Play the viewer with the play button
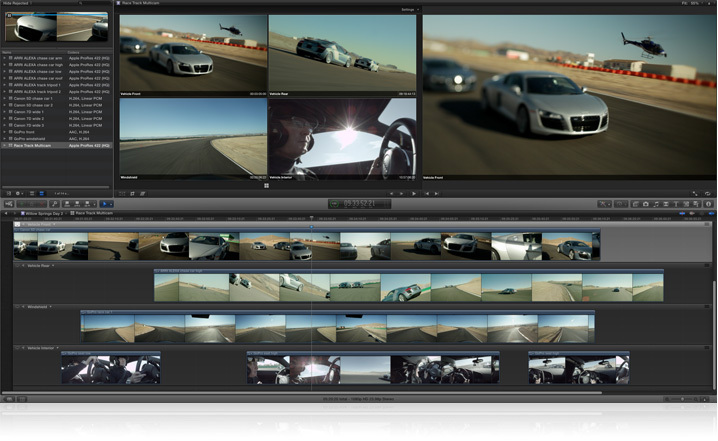This screenshot has height=441, width=718. pos(414,194)
